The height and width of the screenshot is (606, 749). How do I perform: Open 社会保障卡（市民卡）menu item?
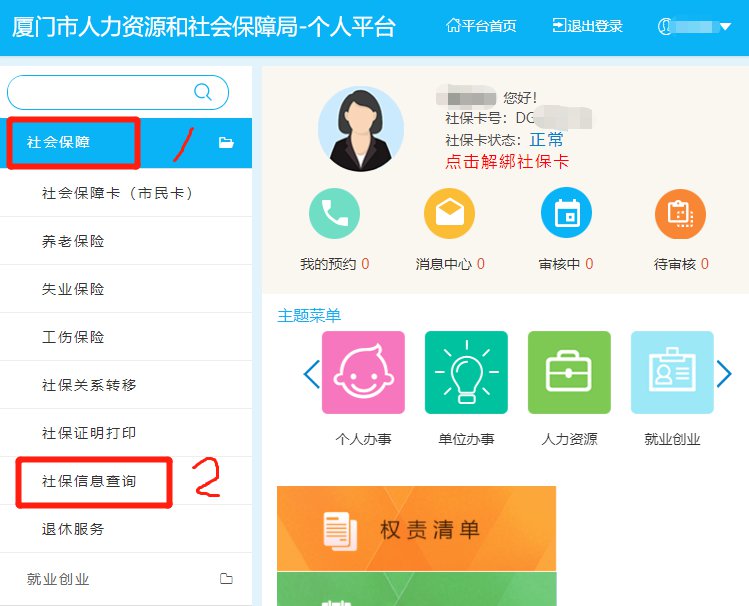click(126, 193)
